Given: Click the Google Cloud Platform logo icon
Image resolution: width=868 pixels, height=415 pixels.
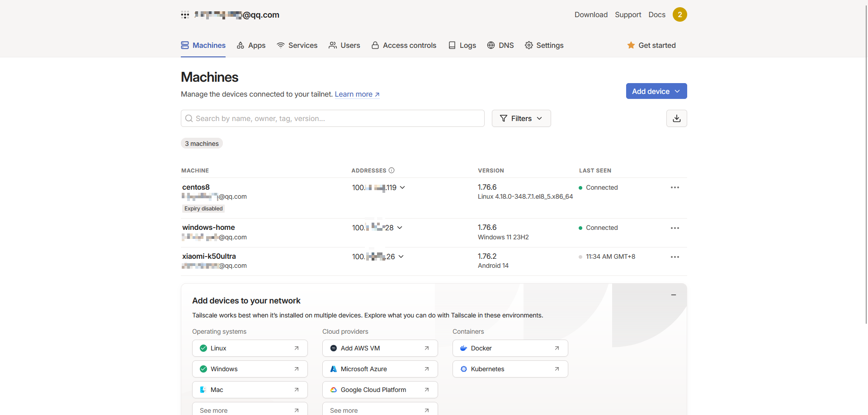Looking at the screenshot, I should (x=333, y=390).
